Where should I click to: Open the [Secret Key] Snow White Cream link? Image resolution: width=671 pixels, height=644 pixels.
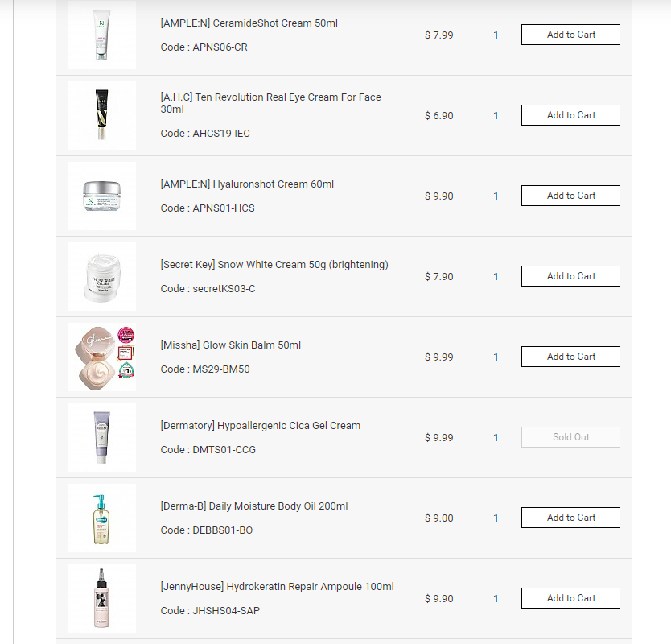274,265
